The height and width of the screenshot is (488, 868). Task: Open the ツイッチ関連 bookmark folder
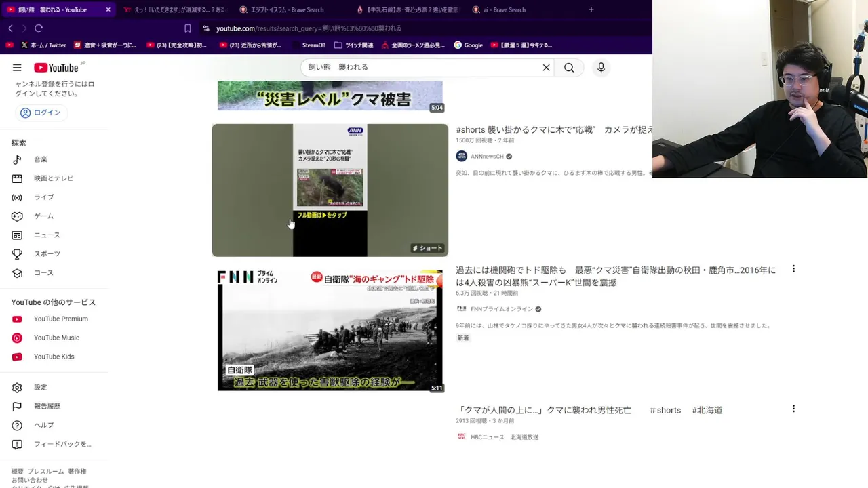(353, 45)
